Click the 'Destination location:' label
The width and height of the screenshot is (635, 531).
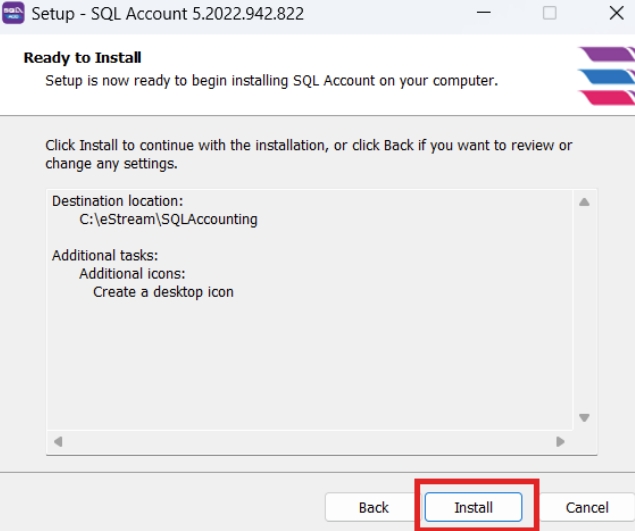117,201
